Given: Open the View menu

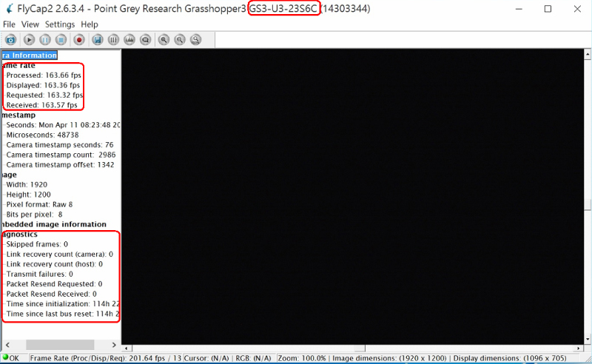Looking at the screenshot, I should click(x=30, y=24).
